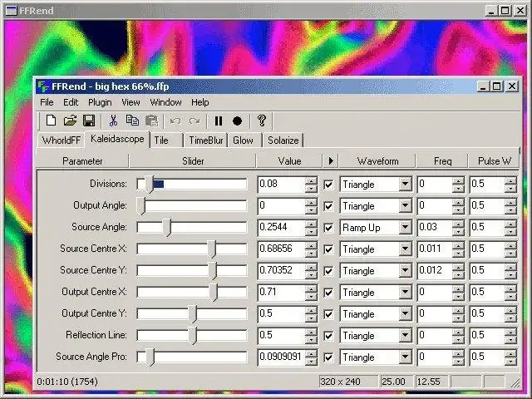Expand the Source Centre X waveform dropdown
Screen dimensions: 532x399
coord(405,249)
